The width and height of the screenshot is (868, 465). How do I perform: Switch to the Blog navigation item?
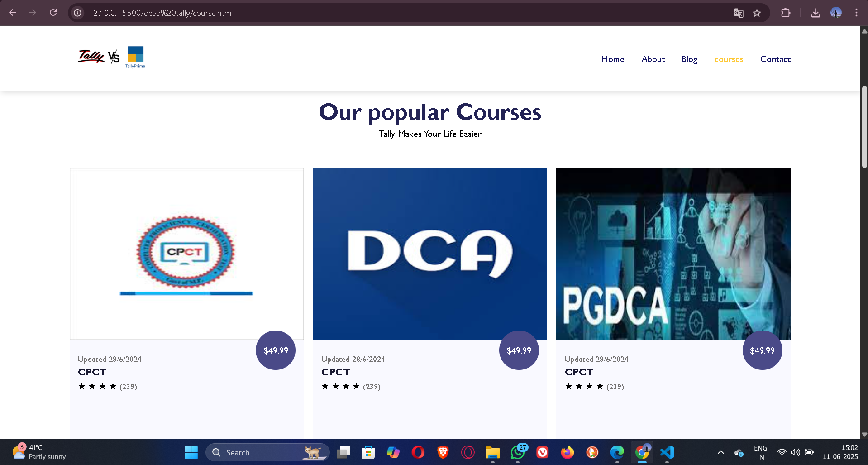[689, 59]
